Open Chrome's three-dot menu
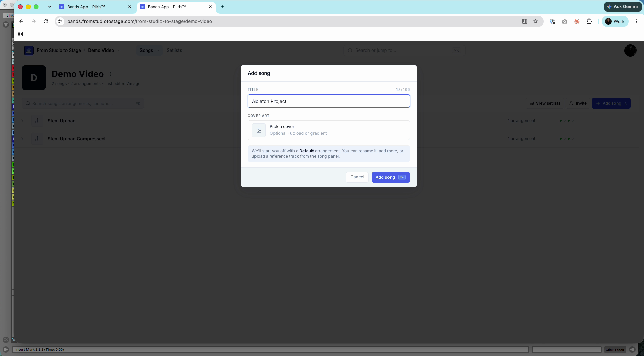This screenshot has width=644, height=356. (x=636, y=21)
